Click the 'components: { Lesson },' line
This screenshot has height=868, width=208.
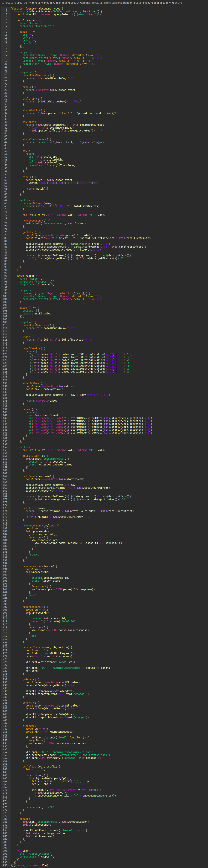37,284
